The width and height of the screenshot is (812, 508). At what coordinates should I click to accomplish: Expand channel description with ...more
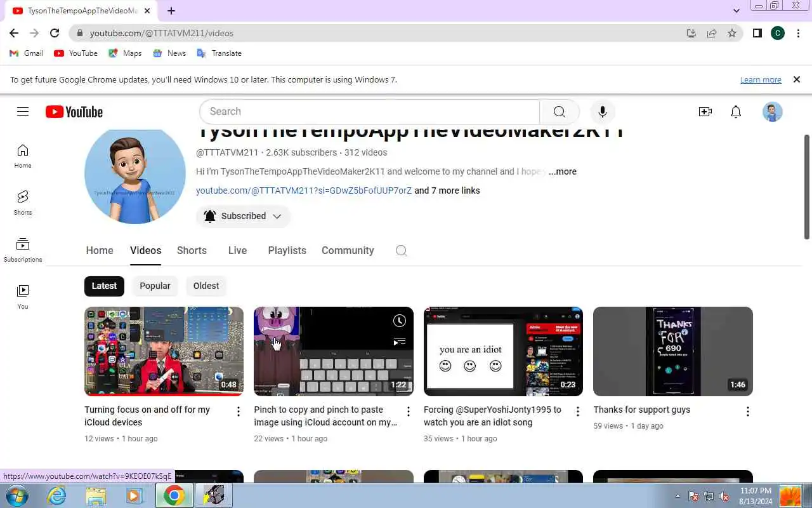pyautogui.click(x=563, y=171)
